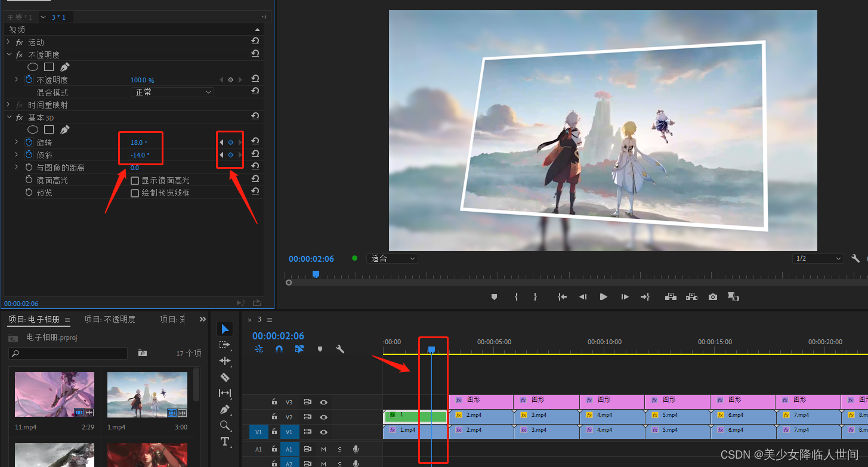Viewport: 868px width, 467px height.
Task: Click the Lift button
Action: pos(671,296)
